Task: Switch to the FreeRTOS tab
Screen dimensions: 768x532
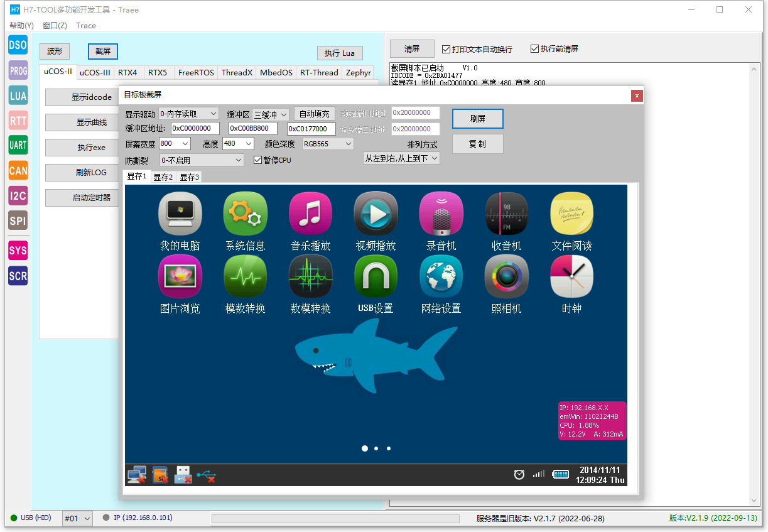Action: pos(196,72)
